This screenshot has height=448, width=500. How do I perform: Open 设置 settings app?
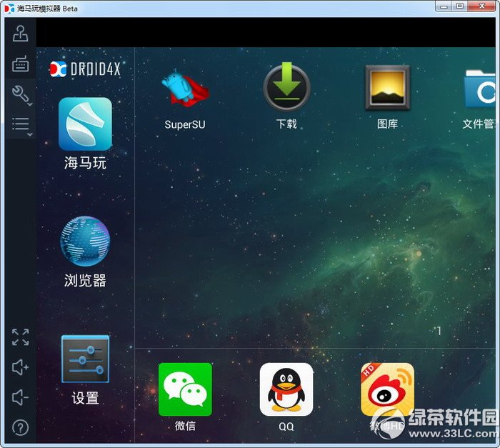pos(85,359)
